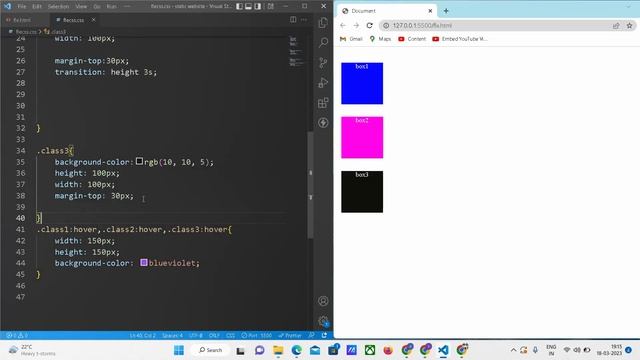Open Customize Layout in title bar
This screenshot has width=640, height=360.
[271, 6]
